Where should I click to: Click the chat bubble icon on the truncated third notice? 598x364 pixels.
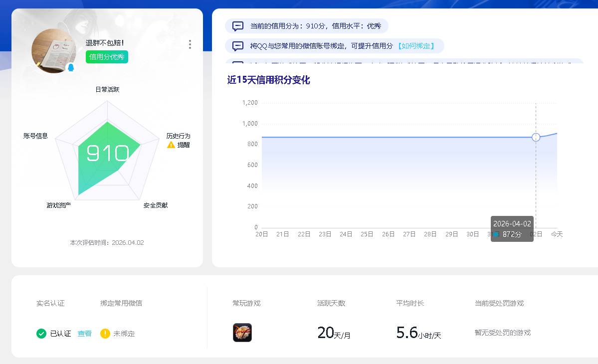click(237, 64)
